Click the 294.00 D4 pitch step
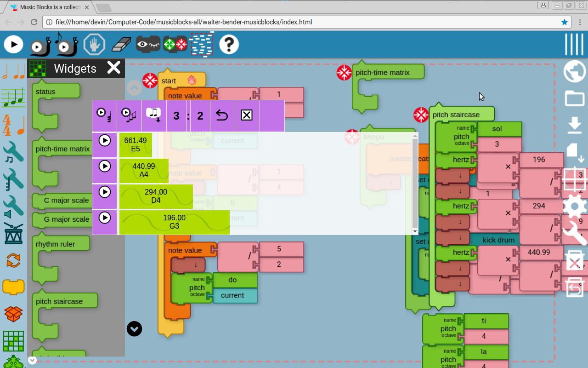588x368 pixels. pos(156,196)
